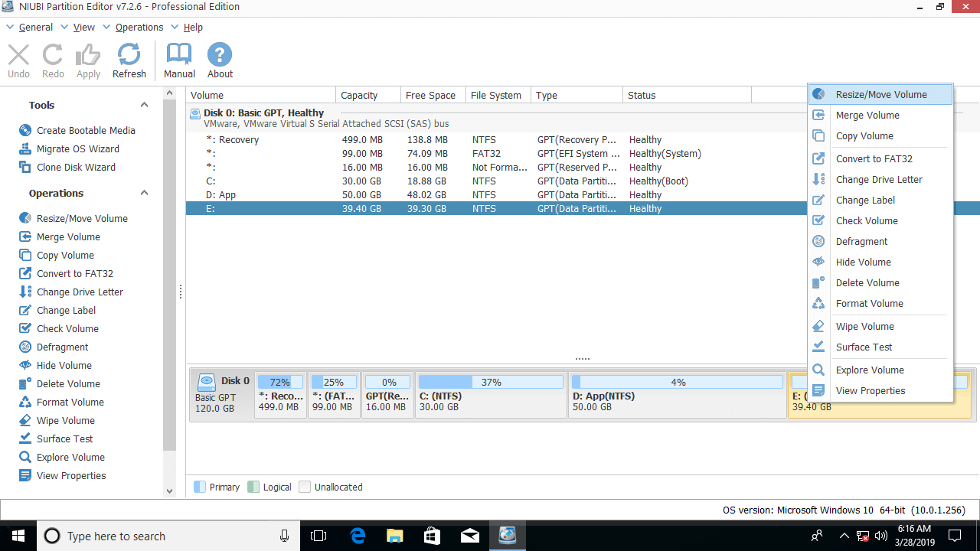Collapse the Operations panel section
The width and height of the screenshot is (980, 551).
click(x=144, y=193)
